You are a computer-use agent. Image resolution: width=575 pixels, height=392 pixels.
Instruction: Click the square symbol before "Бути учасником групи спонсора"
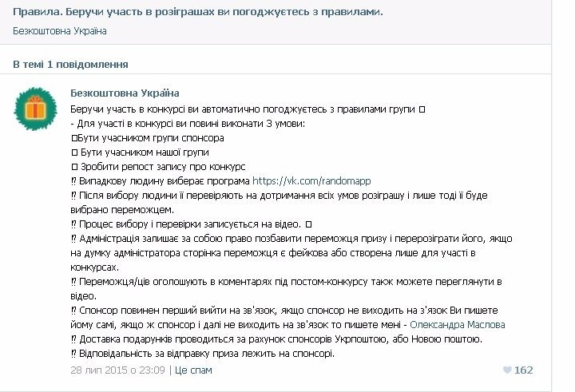(x=73, y=138)
